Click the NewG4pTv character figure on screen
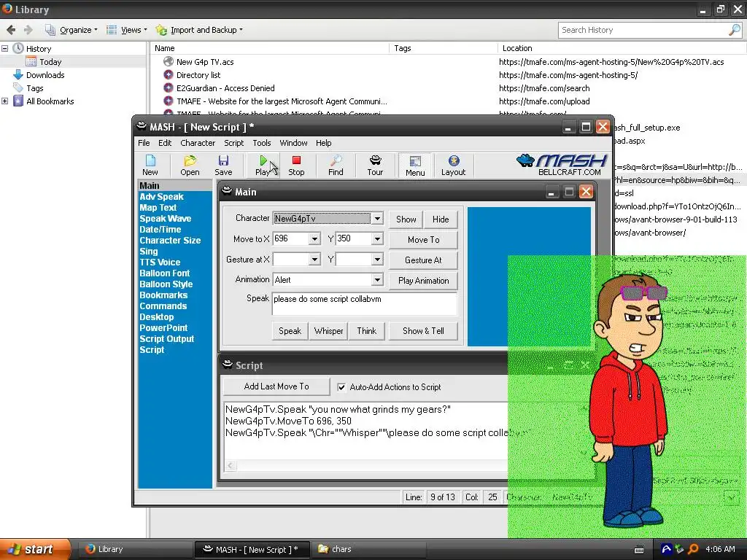 click(631, 401)
